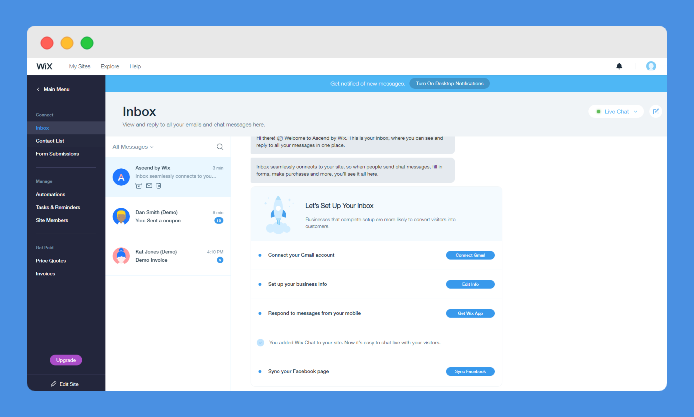
Task: Open the Ascend by Wix conversation
Action: click(x=168, y=177)
